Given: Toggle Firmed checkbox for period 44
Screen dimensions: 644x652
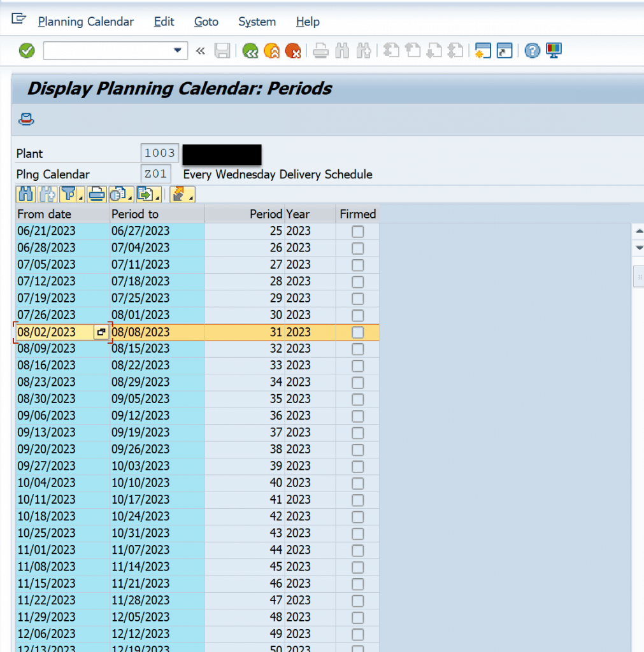Looking at the screenshot, I should 358,551.
